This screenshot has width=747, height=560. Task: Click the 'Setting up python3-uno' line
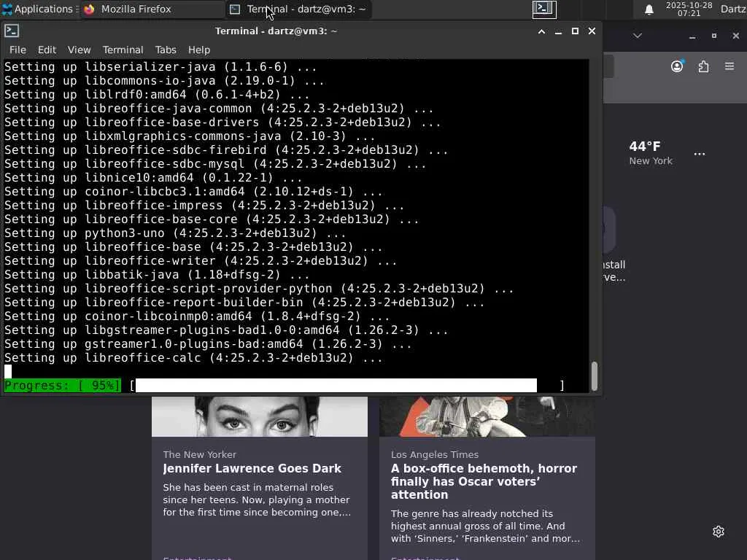[x=175, y=233]
